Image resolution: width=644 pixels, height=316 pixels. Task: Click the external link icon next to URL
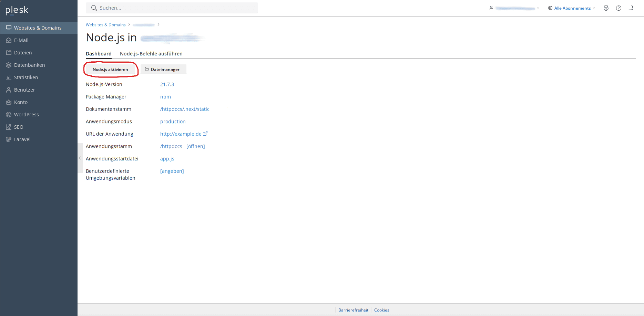(205, 134)
